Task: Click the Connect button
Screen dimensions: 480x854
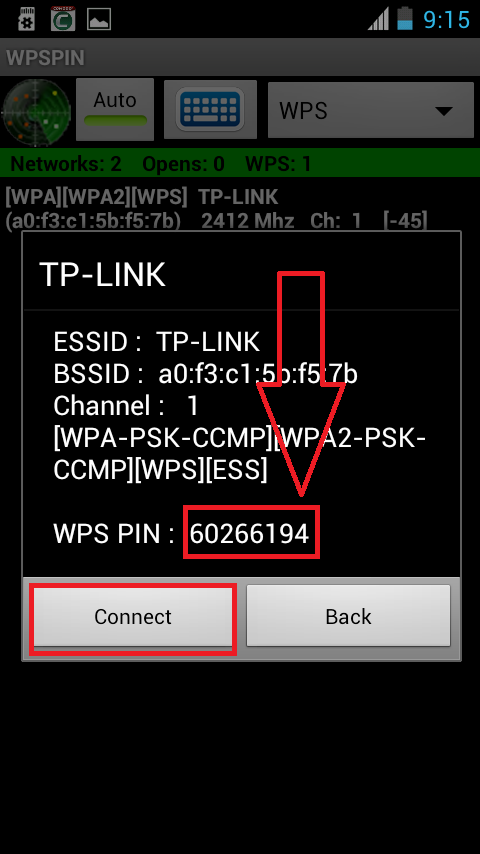Action: (x=133, y=616)
